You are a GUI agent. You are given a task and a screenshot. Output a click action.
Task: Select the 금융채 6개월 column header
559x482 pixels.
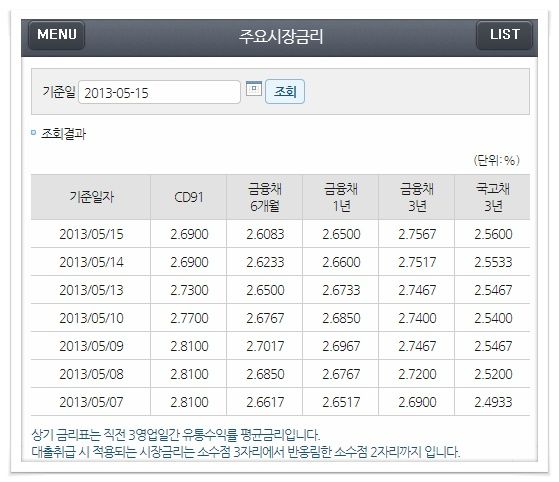coord(265,197)
